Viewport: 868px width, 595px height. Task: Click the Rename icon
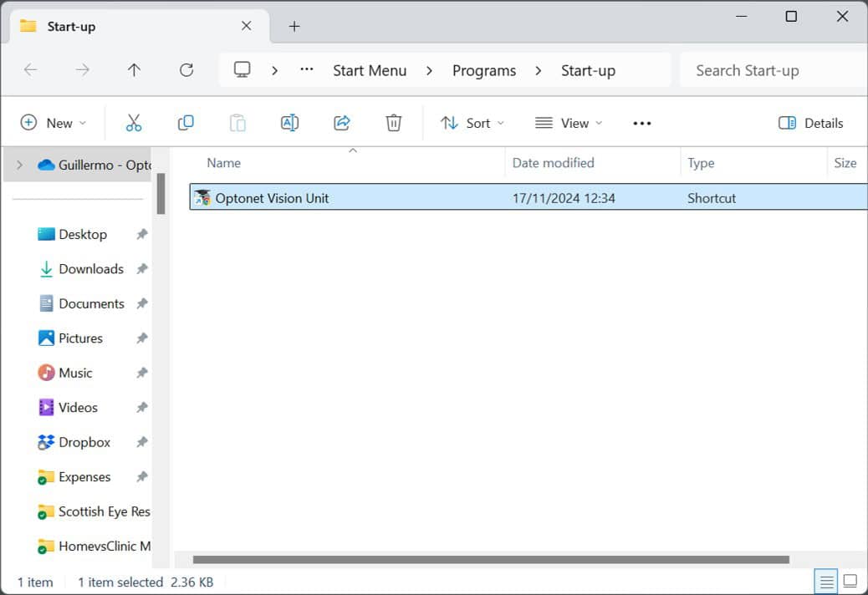click(289, 123)
